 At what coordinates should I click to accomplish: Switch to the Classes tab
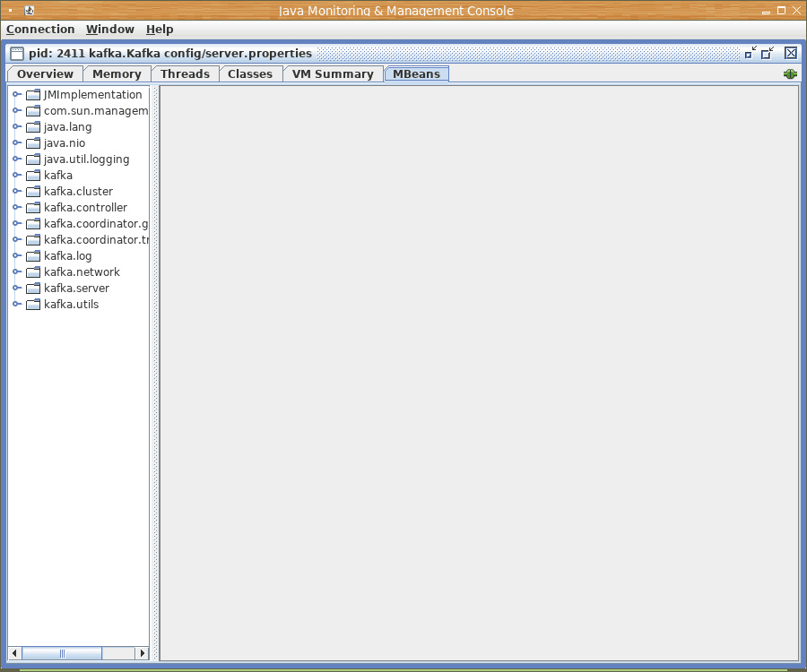250,74
